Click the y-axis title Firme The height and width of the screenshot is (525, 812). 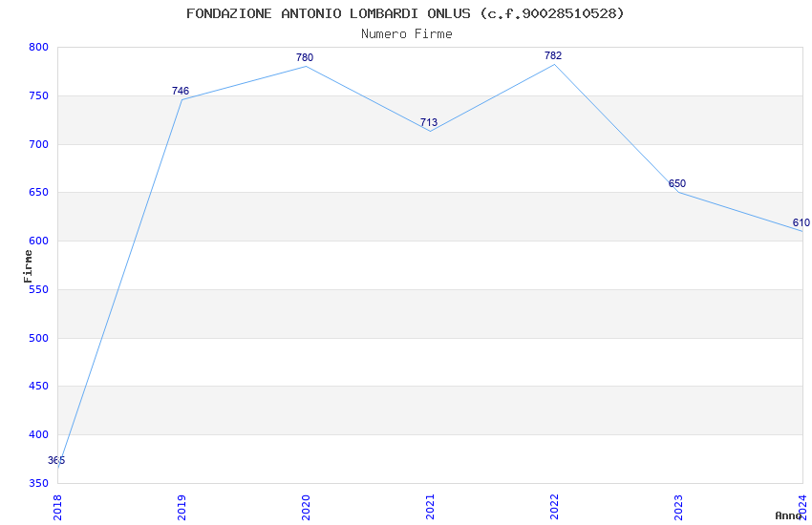point(28,266)
